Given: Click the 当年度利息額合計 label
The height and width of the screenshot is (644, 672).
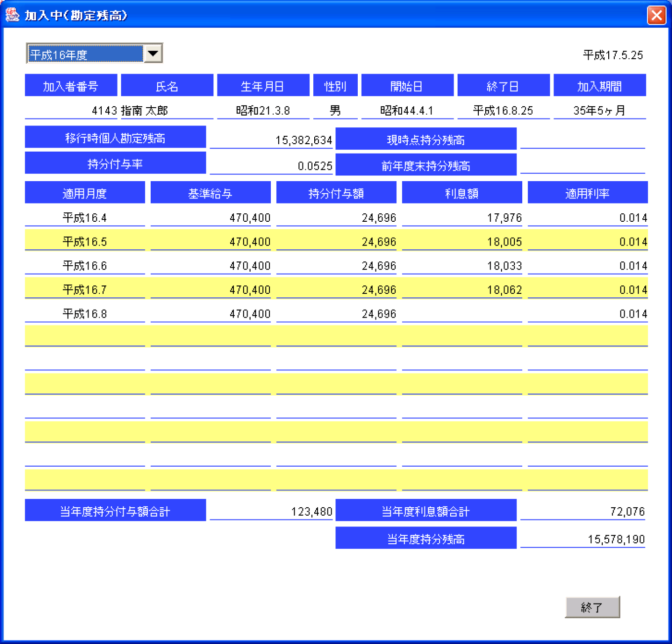Looking at the screenshot, I should tap(426, 511).
